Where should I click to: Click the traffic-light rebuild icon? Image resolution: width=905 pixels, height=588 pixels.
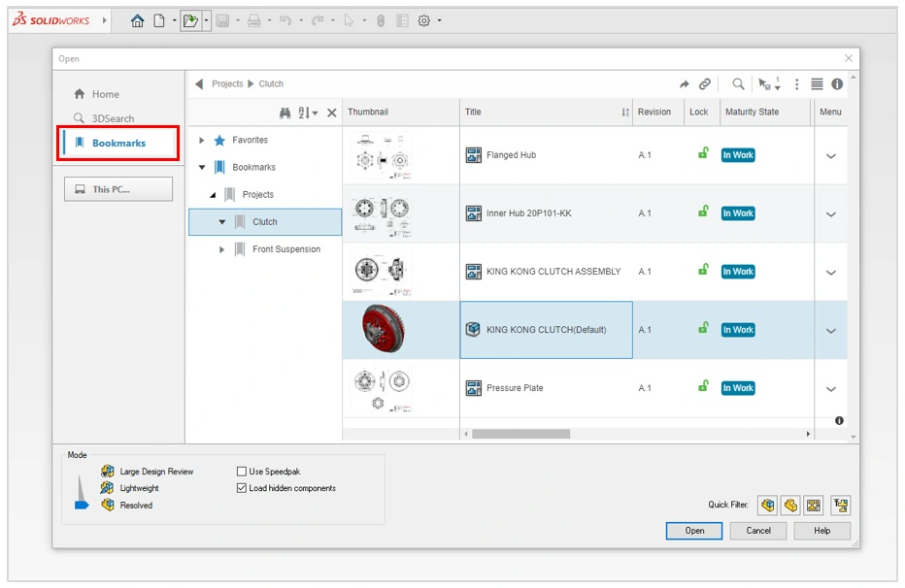coord(381,20)
